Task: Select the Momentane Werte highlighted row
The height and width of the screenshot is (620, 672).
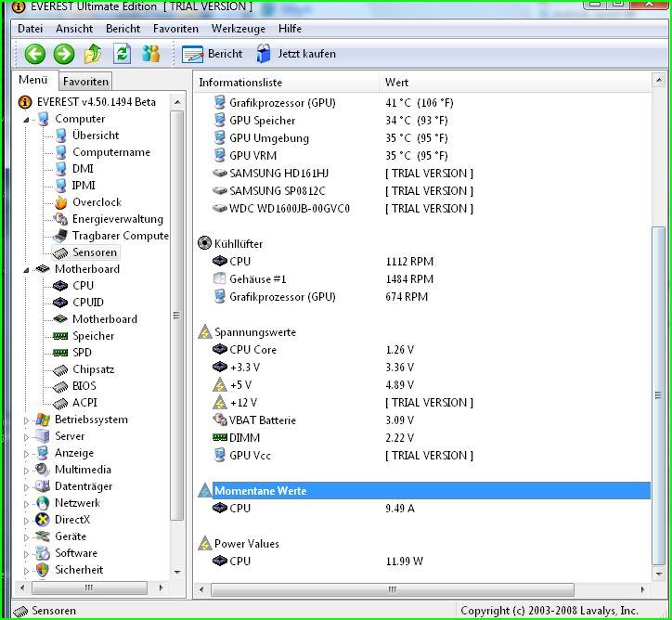Action: (432, 491)
